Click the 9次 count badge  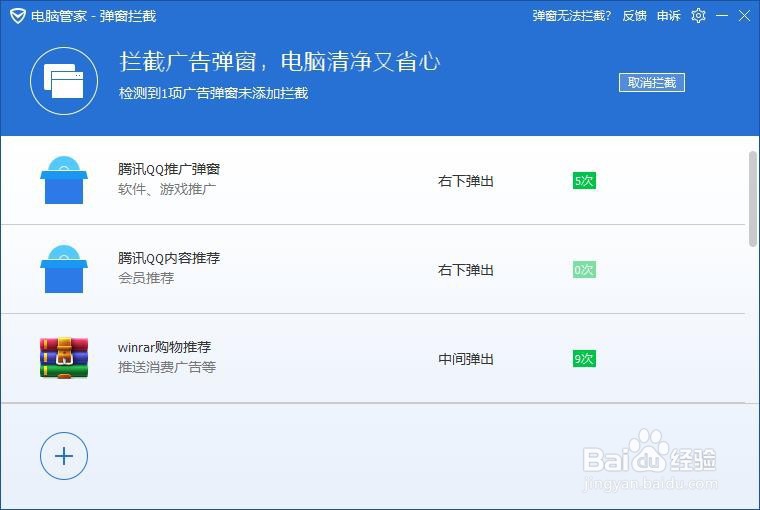click(x=584, y=359)
